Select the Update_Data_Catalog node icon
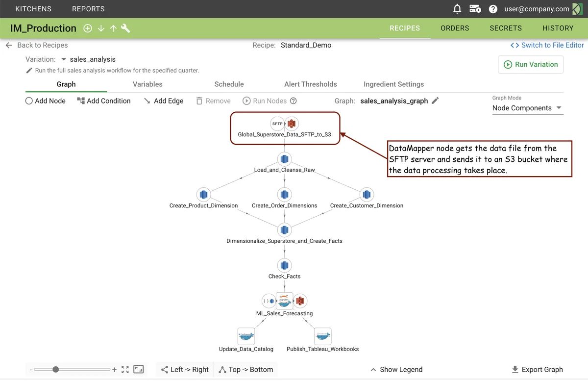Image resolution: width=588 pixels, height=381 pixels. (246, 336)
